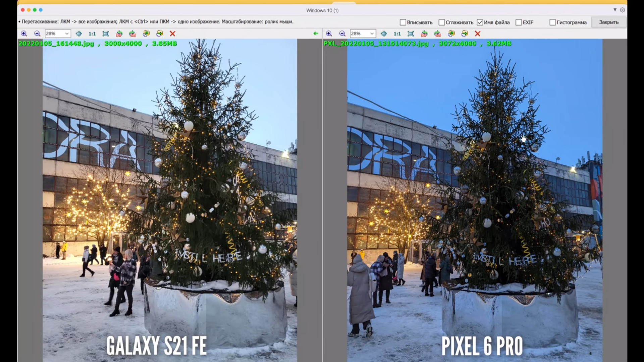Click 1:1 scale in left pane
Image resolution: width=644 pixels, height=362 pixels.
click(92, 34)
